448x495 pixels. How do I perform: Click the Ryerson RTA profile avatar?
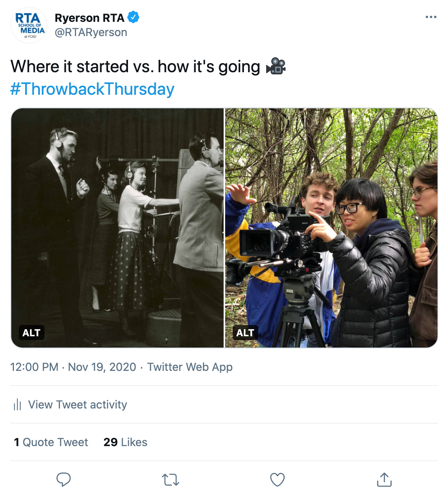pos(29,26)
